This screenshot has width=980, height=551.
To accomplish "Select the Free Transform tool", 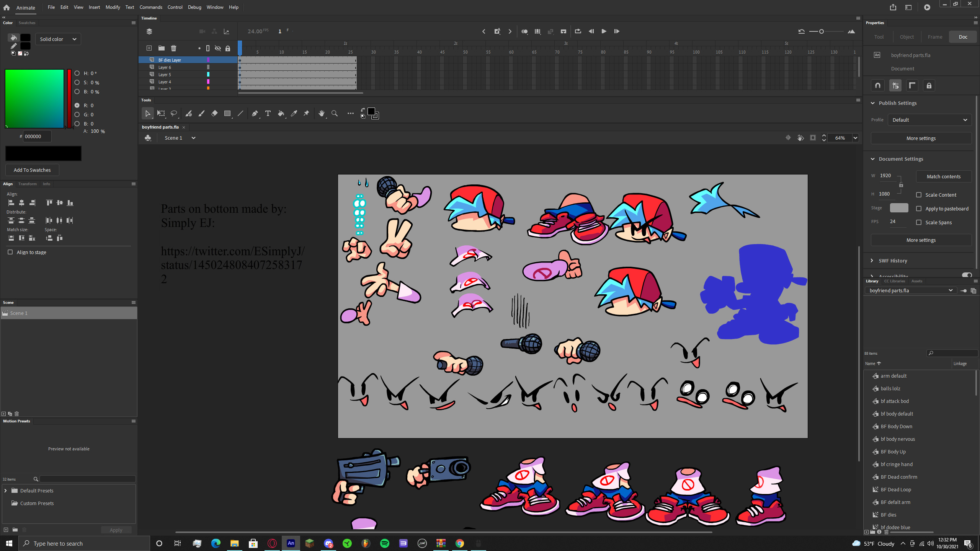I will [161, 113].
